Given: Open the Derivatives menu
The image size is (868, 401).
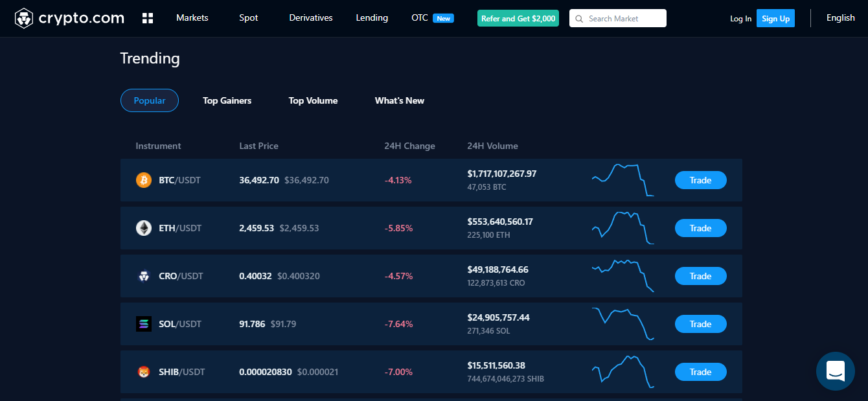Looking at the screenshot, I should 311,18.
